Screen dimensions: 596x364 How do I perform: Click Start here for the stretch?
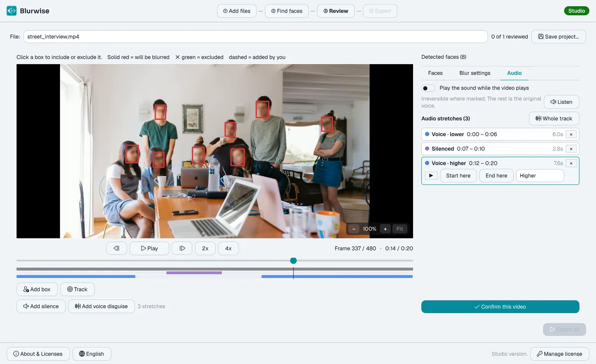click(x=458, y=175)
